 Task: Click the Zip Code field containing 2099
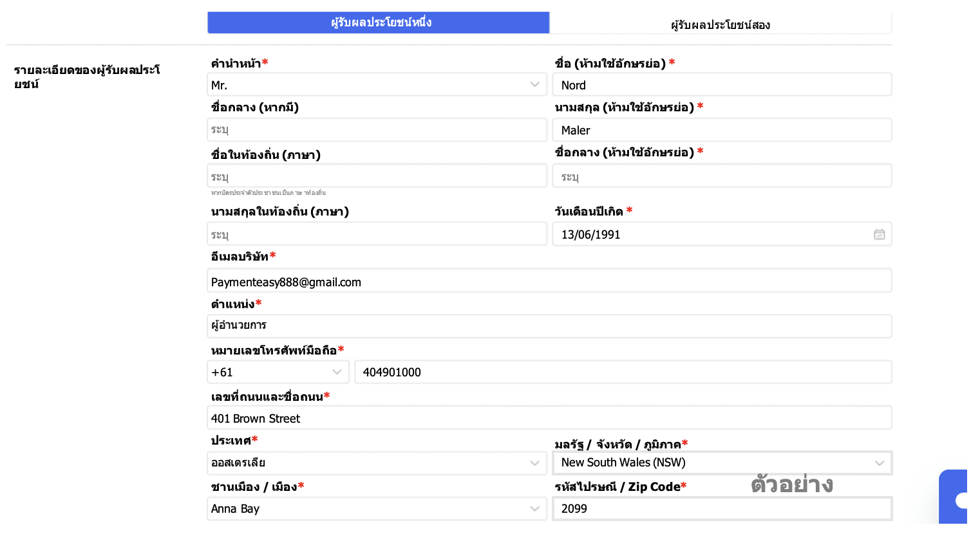click(722, 508)
